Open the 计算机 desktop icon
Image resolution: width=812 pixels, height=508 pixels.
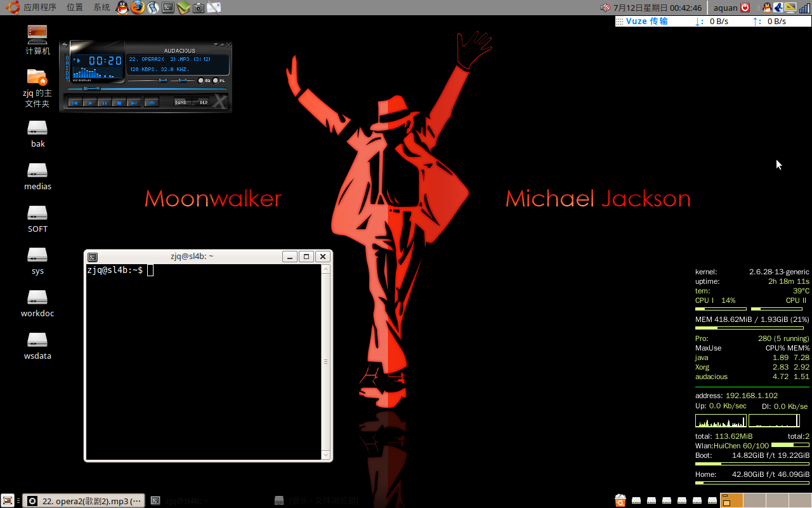click(37, 39)
